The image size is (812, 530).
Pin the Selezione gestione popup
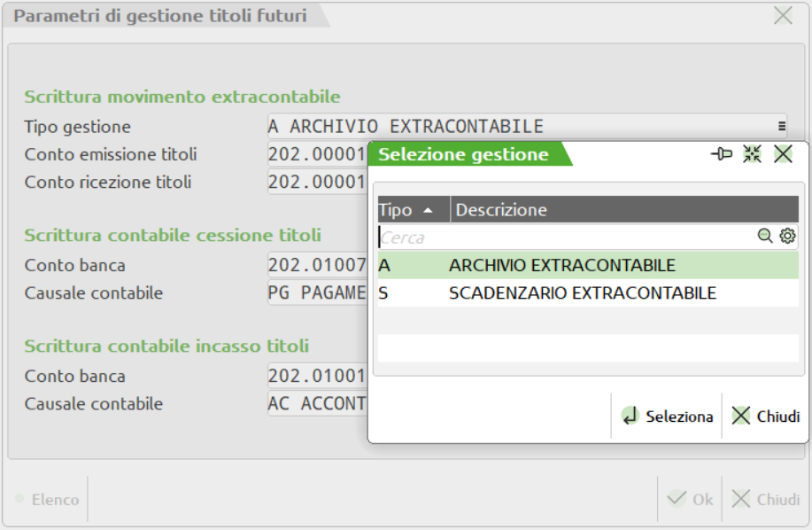tap(722, 154)
